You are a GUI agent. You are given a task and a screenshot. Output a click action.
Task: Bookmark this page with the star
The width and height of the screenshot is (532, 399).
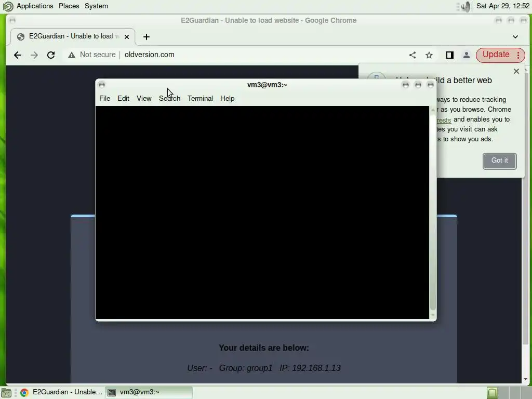point(429,55)
